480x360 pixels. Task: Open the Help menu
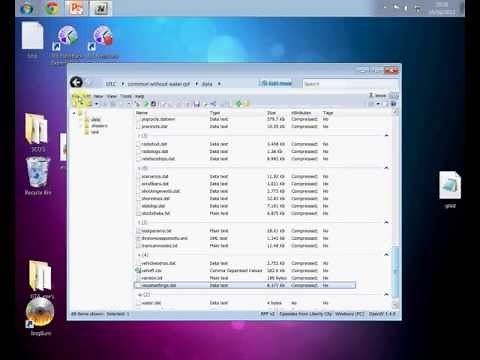point(140,96)
